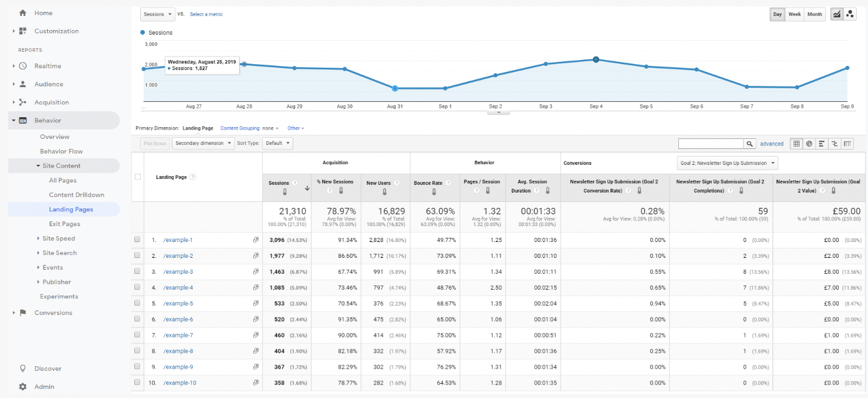Image resolution: width=868 pixels, height=398 pixels.
Task: Open the Goal 2 Newsletter conversions dropdown
Action: pos(727,163)
